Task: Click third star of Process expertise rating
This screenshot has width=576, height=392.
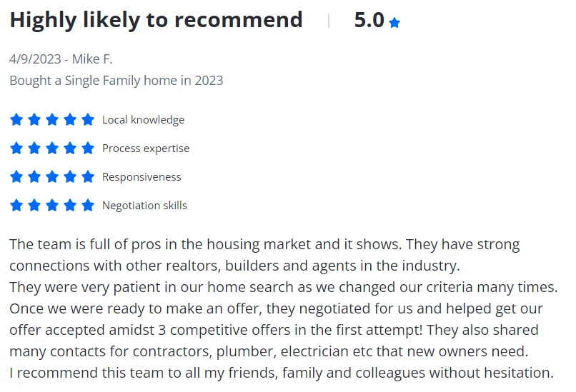Action: click(52, 149)
